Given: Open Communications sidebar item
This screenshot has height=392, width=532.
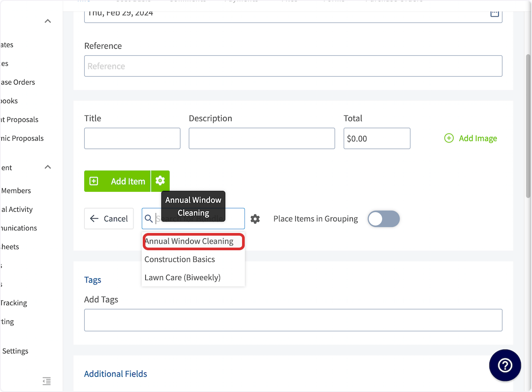Looking at the screenshot, I should [19, 228].
